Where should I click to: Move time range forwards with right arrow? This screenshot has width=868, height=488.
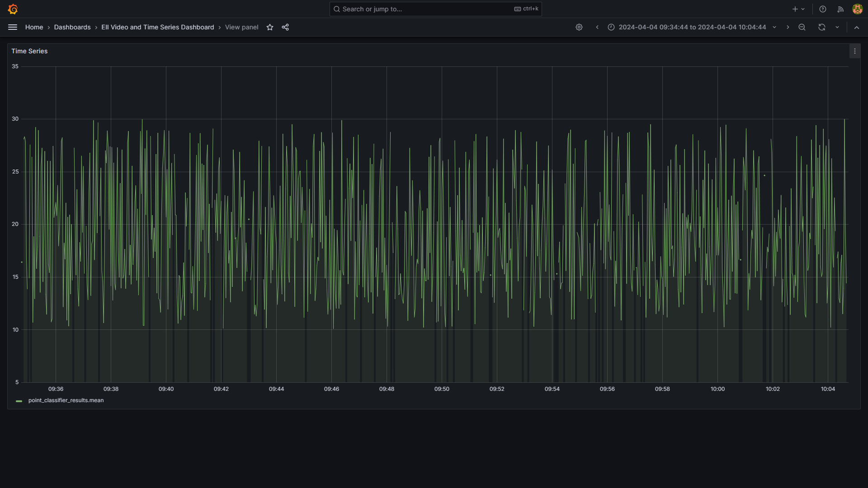point(788,27)
